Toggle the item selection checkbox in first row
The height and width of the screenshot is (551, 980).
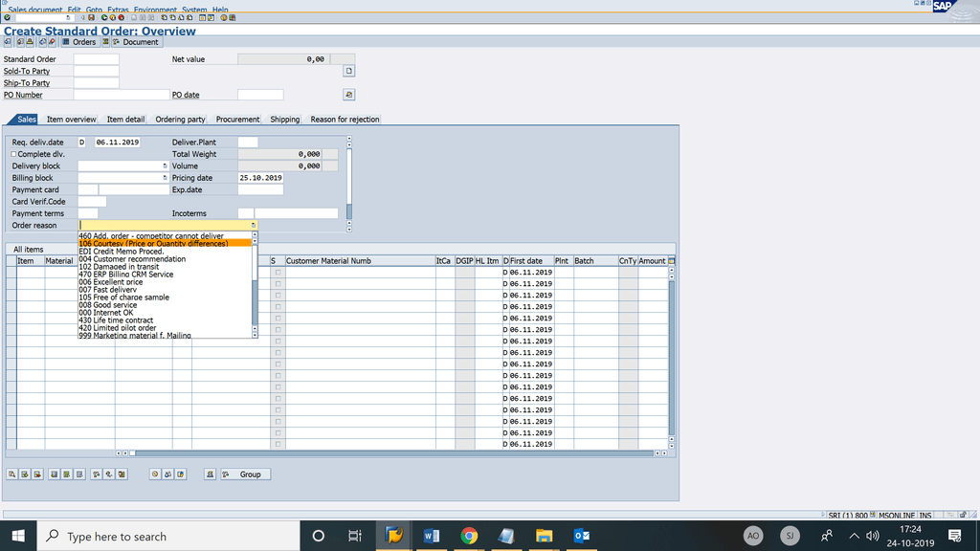click(x=276, y=272)
